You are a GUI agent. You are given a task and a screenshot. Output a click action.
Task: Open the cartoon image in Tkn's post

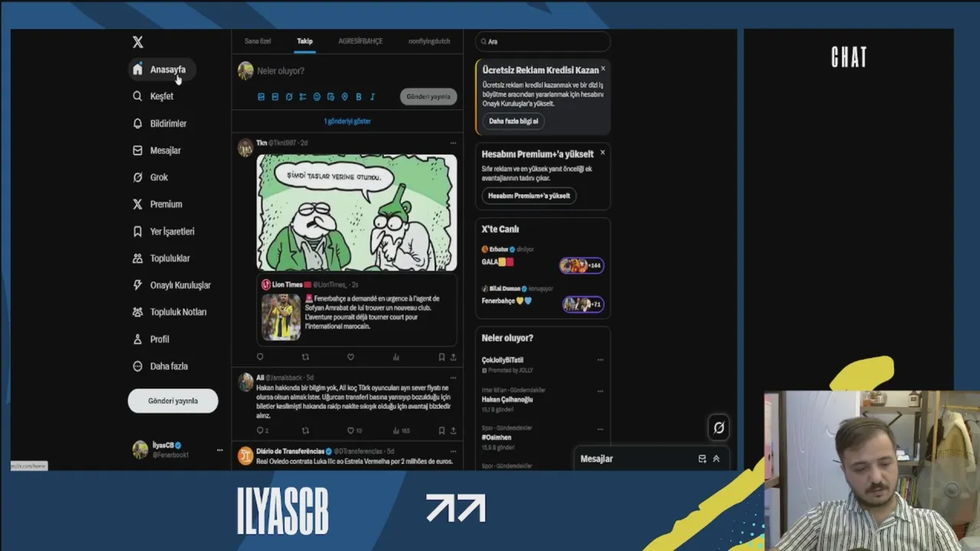click(x=357, y=213)
